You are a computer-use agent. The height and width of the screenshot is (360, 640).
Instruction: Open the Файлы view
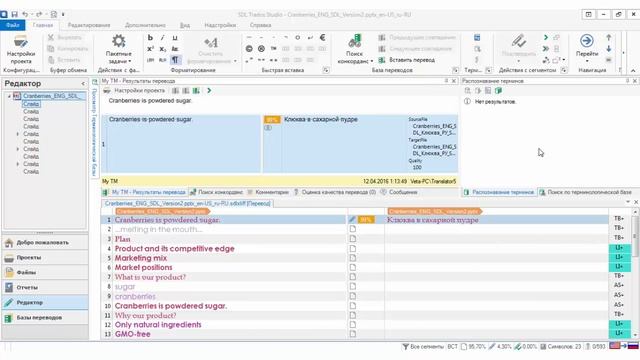click(45, 272)
